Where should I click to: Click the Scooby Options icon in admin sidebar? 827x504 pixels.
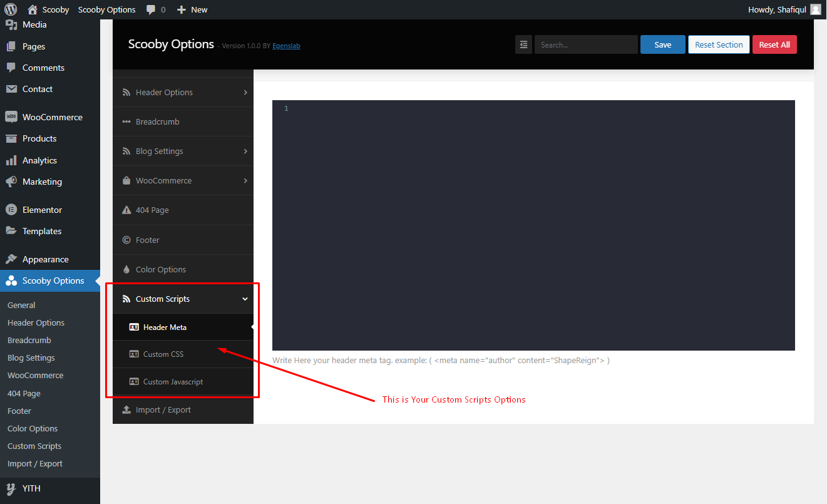[x=11, y=280]
